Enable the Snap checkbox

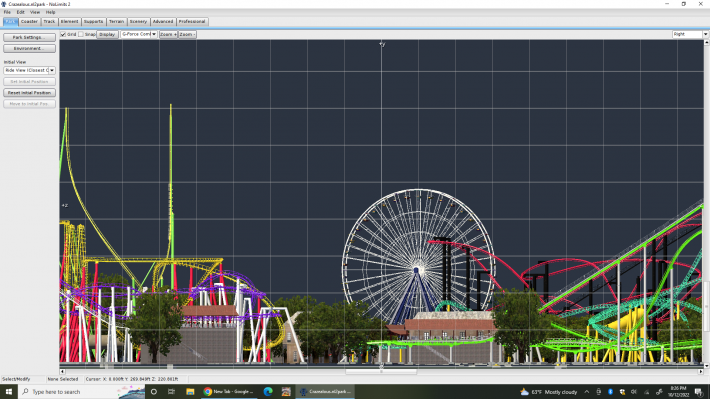tap(81, 34)
